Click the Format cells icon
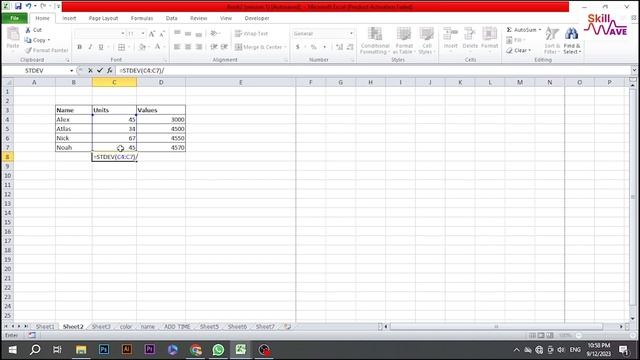Image resolution: width=640 pixels, height=360 pixels. tap(489, 34)
